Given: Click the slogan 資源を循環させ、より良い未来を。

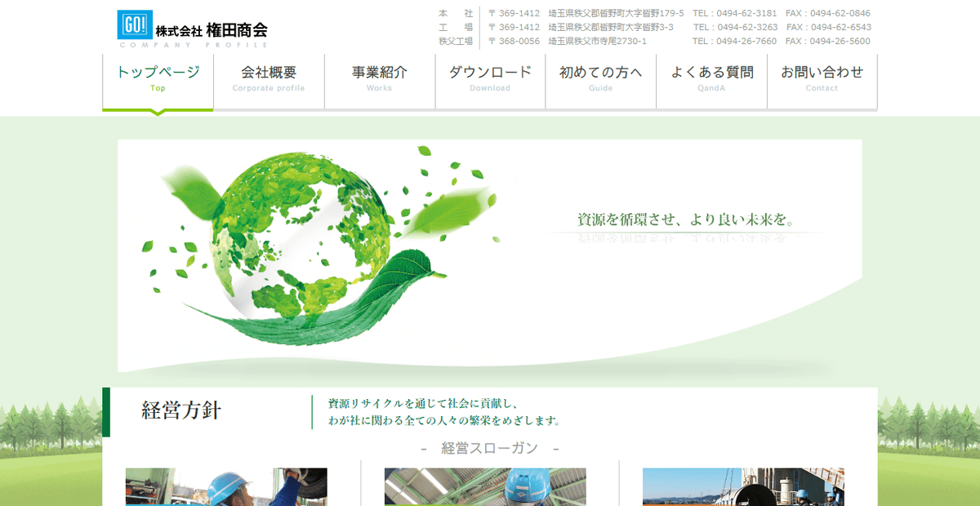Looking at the screenshot, I should pos(688,219).
